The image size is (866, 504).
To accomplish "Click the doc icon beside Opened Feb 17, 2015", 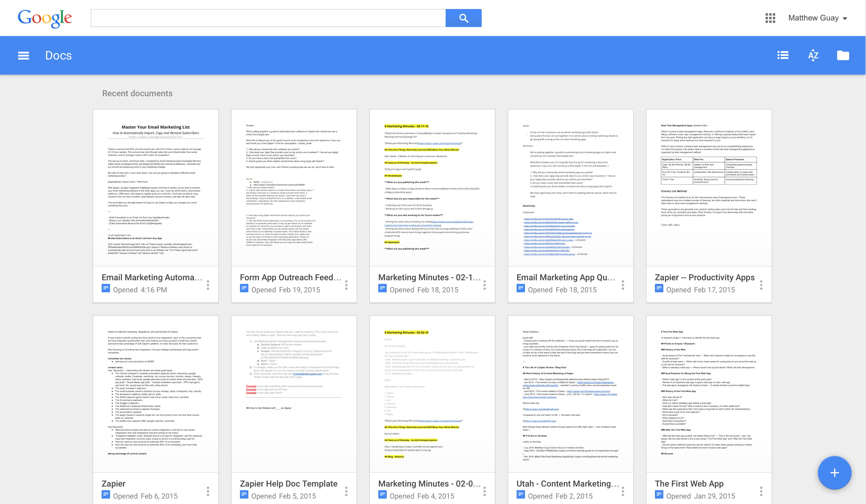I will pyautogui.click(x=659, y=288).
